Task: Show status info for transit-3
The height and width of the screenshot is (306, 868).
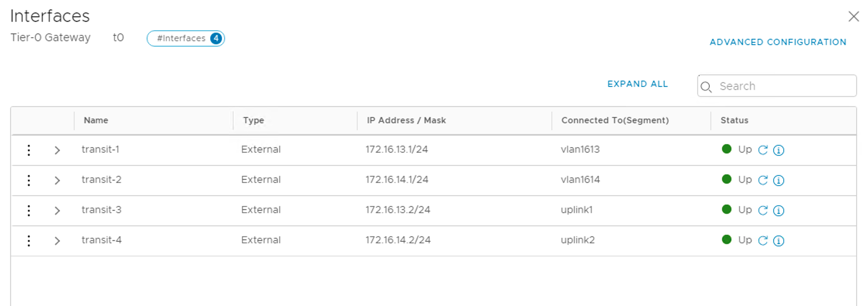Action: [x=778, y=210]
